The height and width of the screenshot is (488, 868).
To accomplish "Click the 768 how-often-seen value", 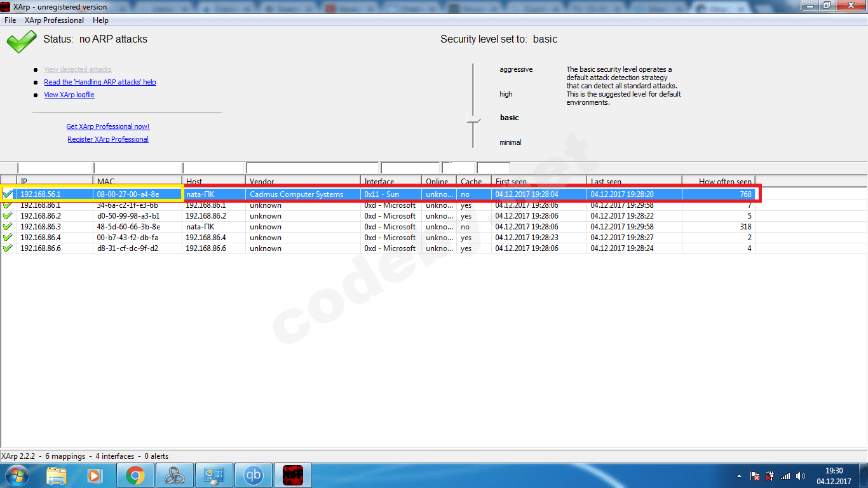I will pos(745,194).
